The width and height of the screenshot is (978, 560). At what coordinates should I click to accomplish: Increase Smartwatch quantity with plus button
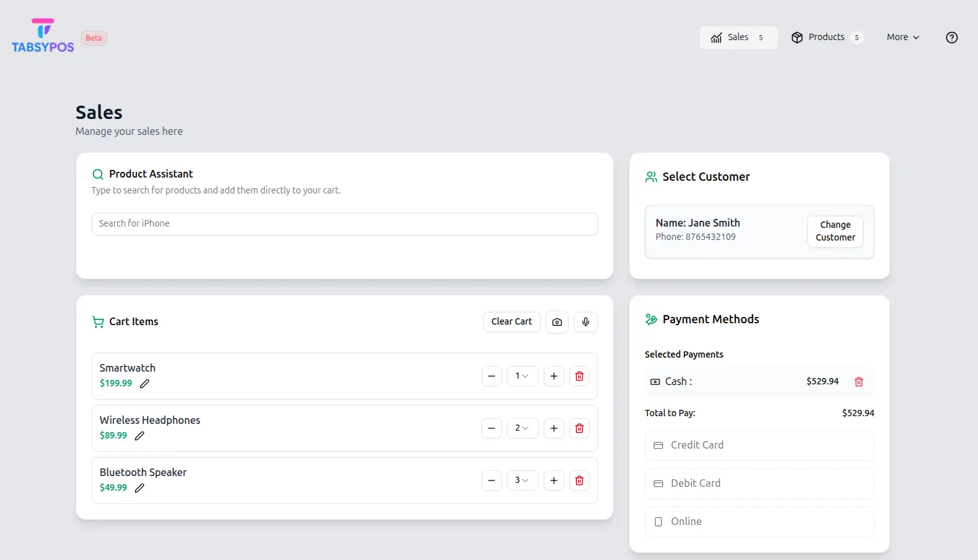pyautogui.click(x=554, y=376)
